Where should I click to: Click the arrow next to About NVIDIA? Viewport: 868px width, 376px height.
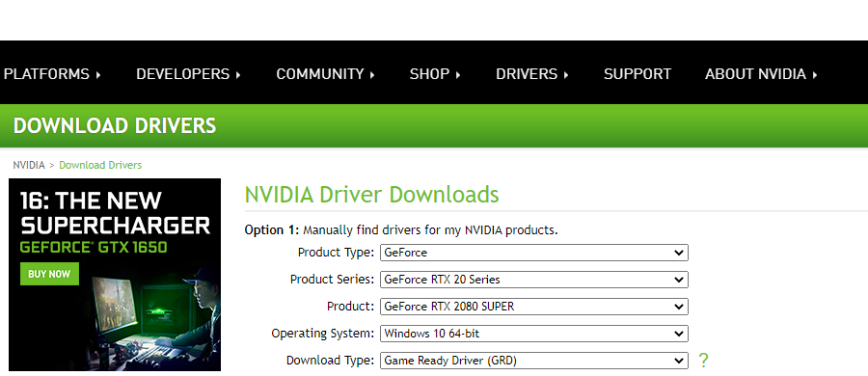[815, 75]
